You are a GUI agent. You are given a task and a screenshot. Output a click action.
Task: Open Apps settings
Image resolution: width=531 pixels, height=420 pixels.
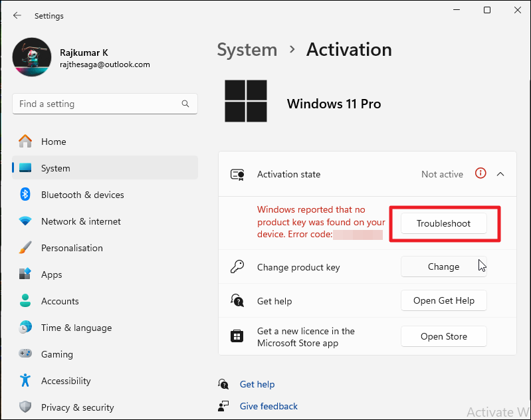click(x=105, y=274)
